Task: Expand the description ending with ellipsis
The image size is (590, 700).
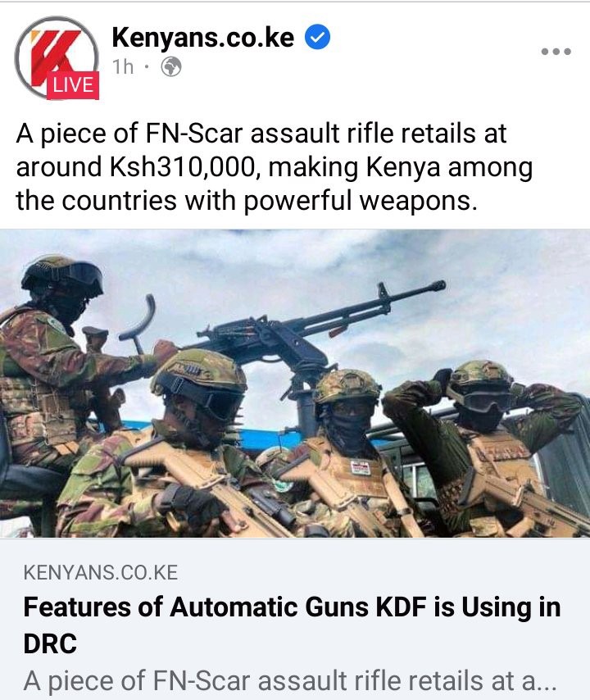Action: pyautogui.click(x=290, y=681)
